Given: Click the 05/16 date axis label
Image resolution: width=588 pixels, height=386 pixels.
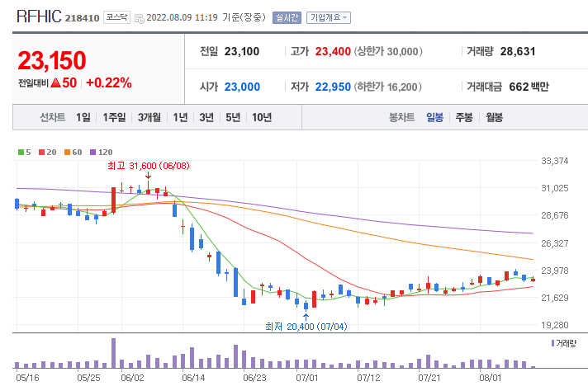Looking at the screenshot, I should click(28, 378).
